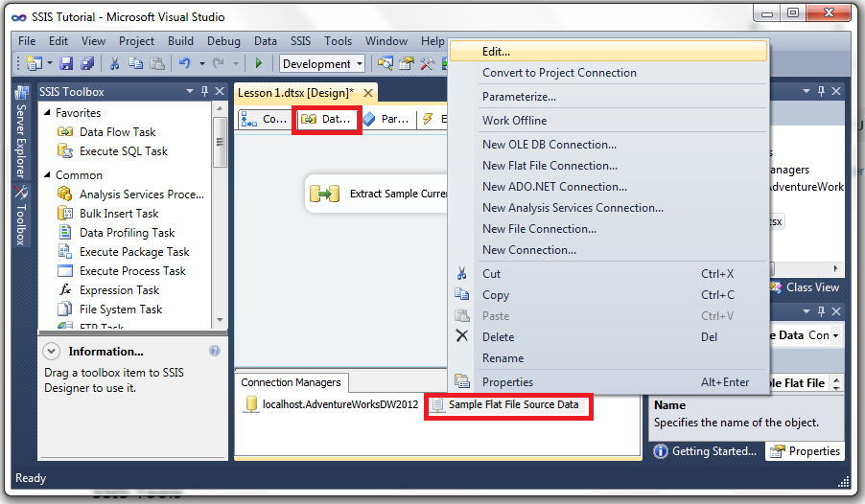Select the Execute SQL Task icon
Screen dimensions: 865x504
click(x=65, y=151)
